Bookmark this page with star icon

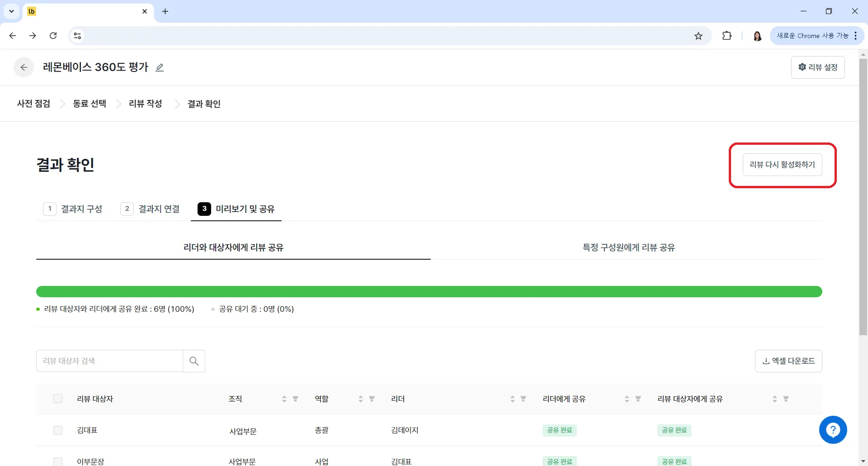pos(698,36)
